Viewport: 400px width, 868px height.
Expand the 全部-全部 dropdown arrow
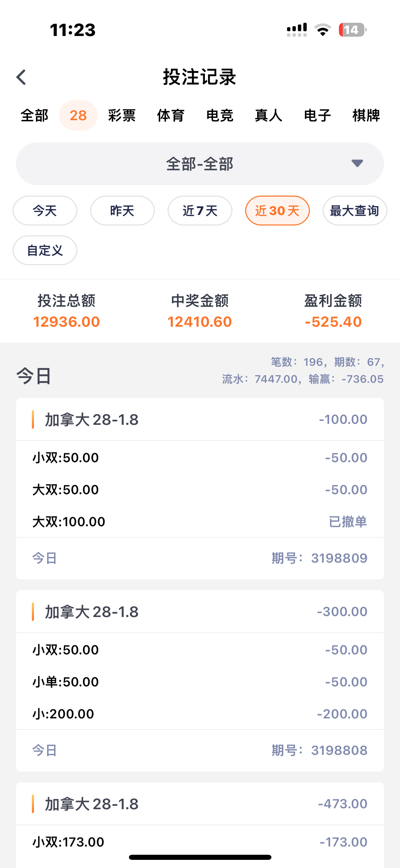(x=357, y=163)
